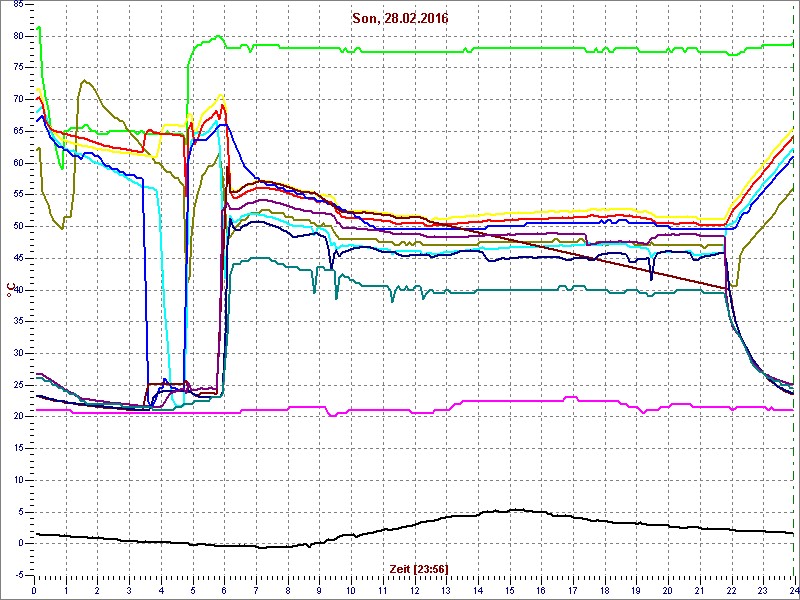Screen dimensions: 800x600
Task: Click hour 3 on the time axis
Action: pos(129,590)
